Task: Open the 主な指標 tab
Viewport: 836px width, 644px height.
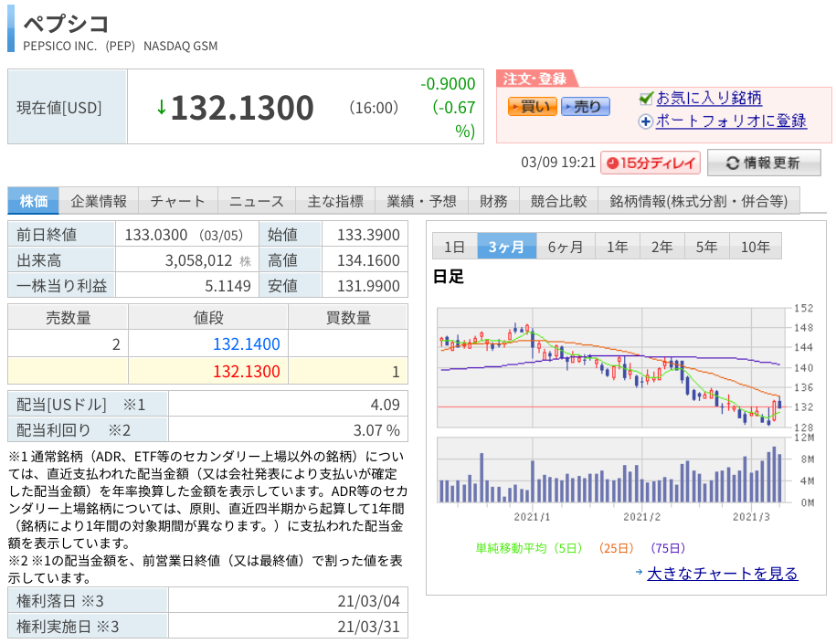Action: (335, 201)
